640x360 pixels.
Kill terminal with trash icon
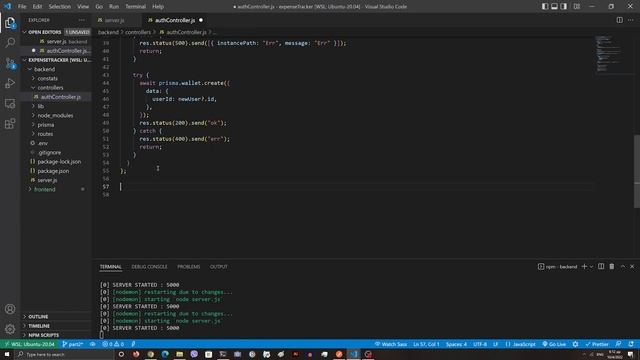point(612,267)
